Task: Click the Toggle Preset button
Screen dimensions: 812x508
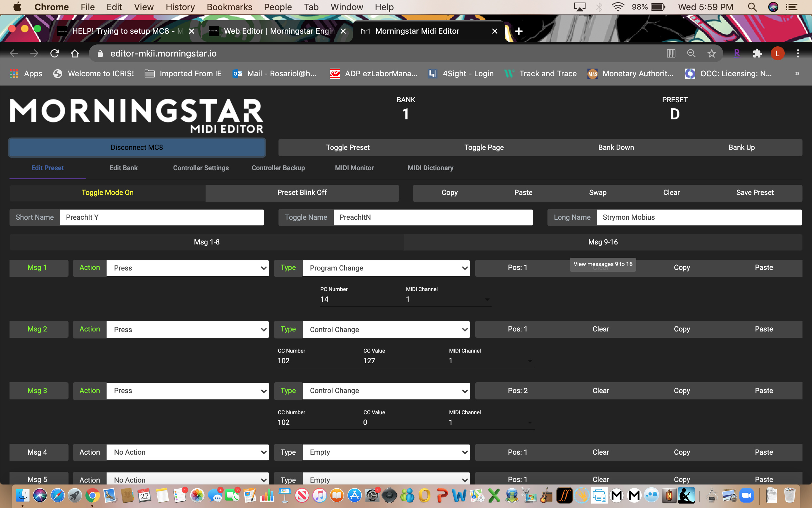Action: [x=348, y=148]
